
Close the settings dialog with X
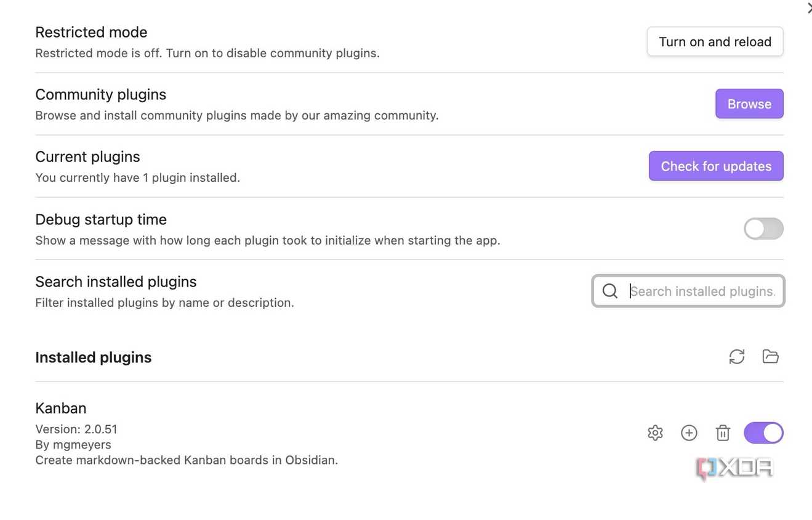point(809,8)
